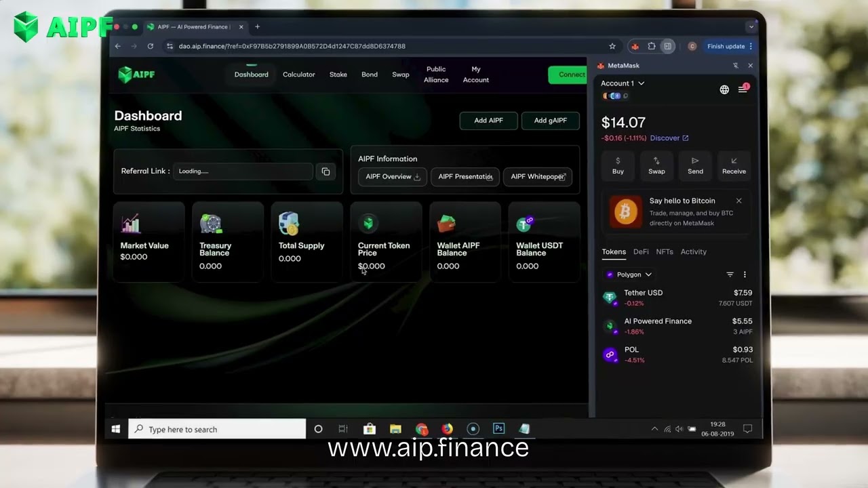The height and width of the screenshot is (488, 868).
Task: Open the AIPF Presentation button
Action: click(x=465, y=177)
